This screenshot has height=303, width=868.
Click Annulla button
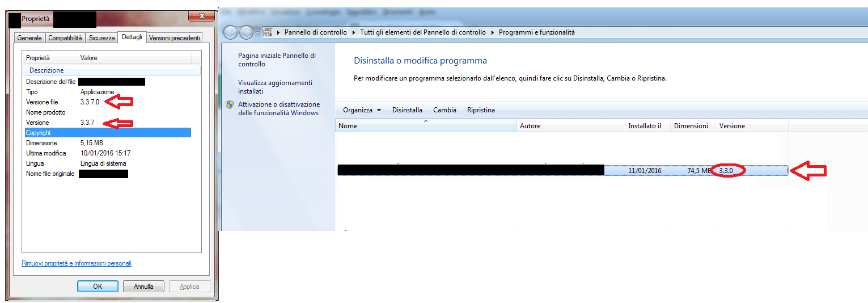[x=143, y=287]
